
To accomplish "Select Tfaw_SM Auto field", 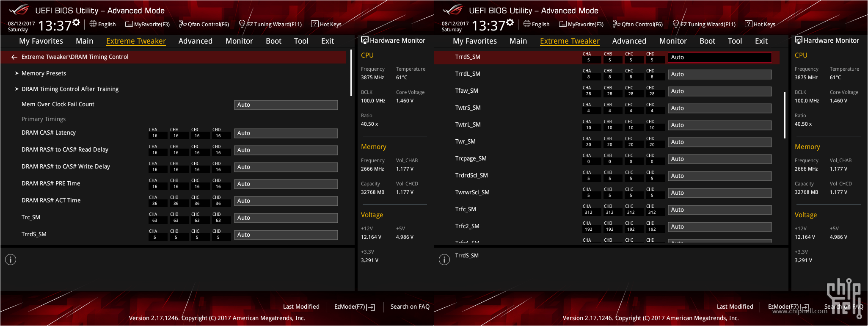I will coord(720,91).
